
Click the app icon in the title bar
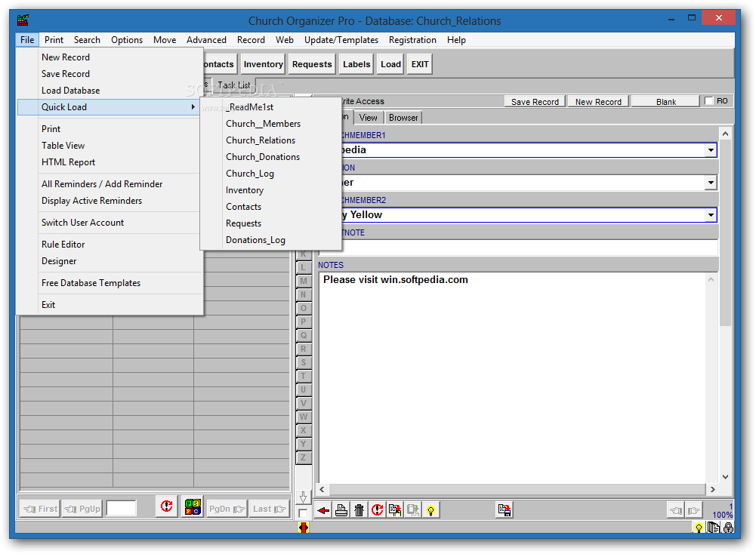[23, 20]
